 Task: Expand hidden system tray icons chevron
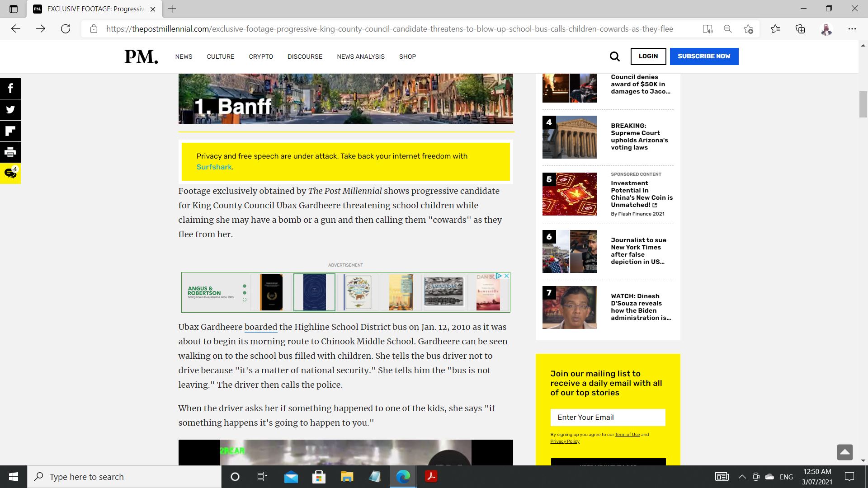pos(742,477)
